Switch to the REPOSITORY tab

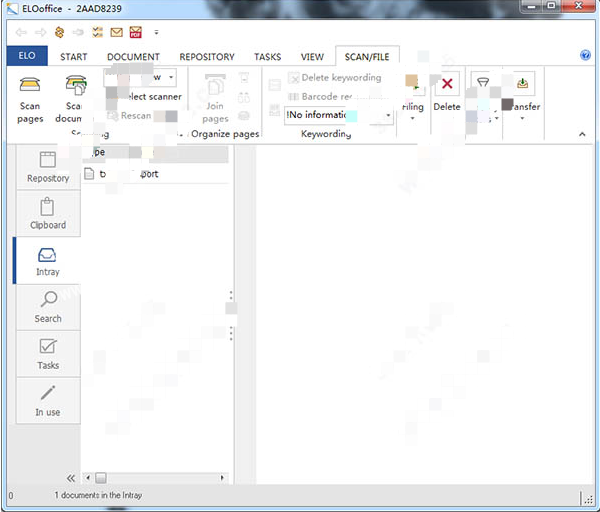207,57
